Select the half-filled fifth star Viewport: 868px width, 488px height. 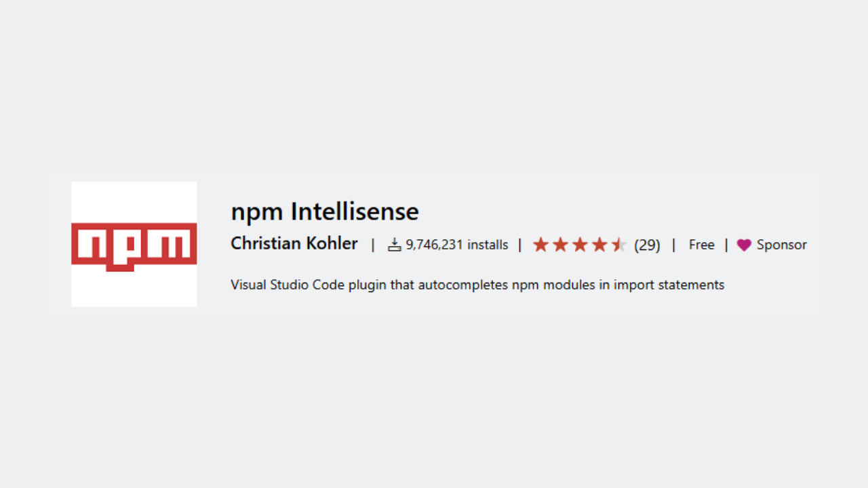pos(619,245)
